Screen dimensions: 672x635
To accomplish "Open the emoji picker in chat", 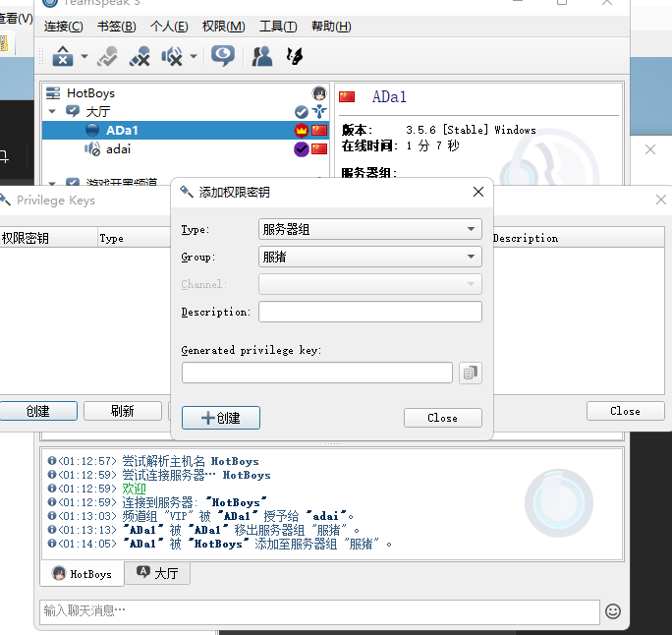I will [613, 610].
